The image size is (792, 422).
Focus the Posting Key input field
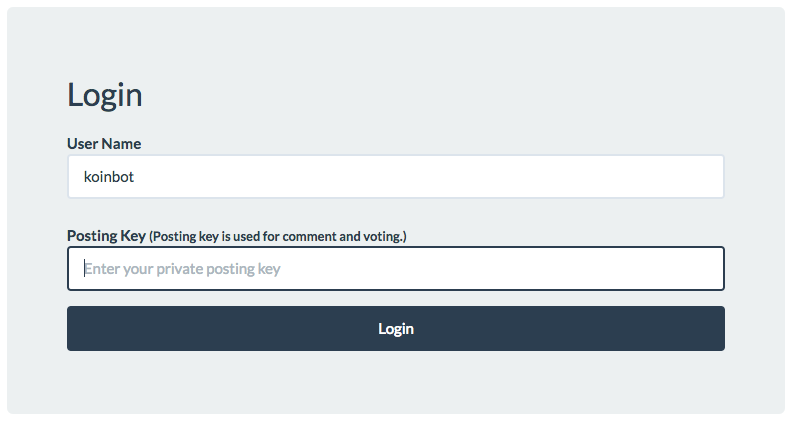tap(395, 269)
